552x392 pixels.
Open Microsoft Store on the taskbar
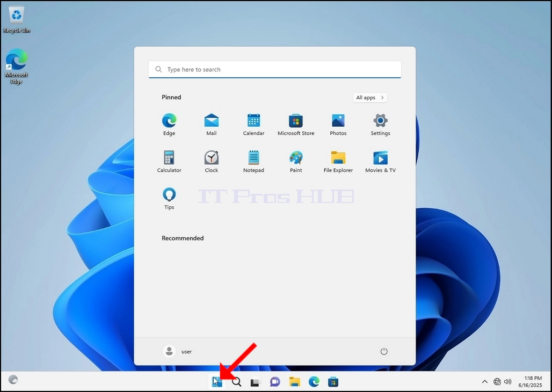click(x=333, y=381)
